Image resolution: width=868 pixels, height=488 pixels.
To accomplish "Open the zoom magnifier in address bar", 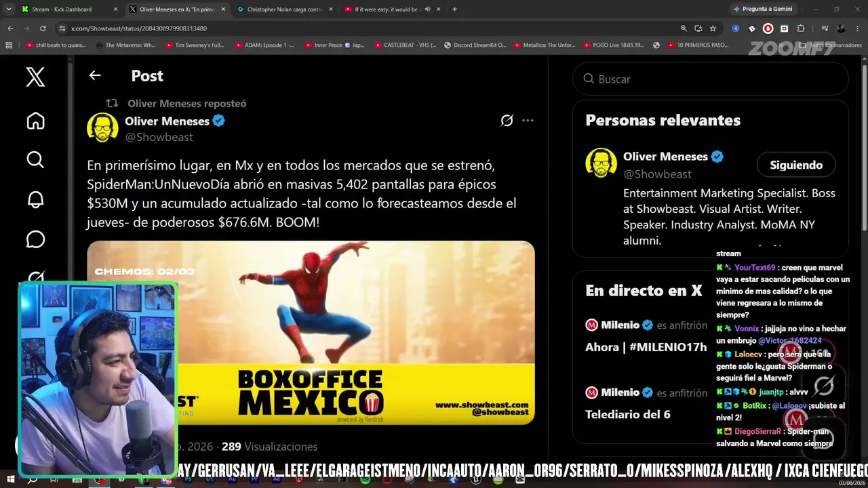I will point(684,28).
